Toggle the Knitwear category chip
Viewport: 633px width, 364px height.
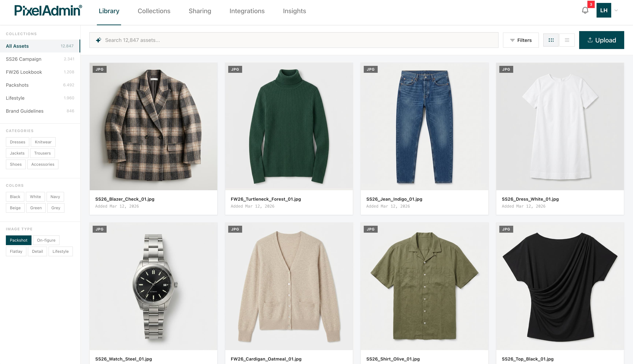43,142
